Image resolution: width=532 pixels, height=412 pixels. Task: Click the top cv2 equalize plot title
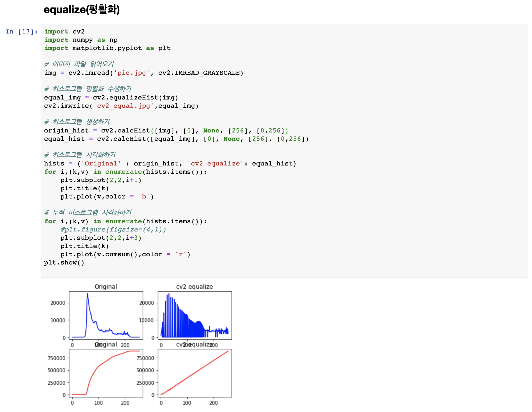coord(194,287)
